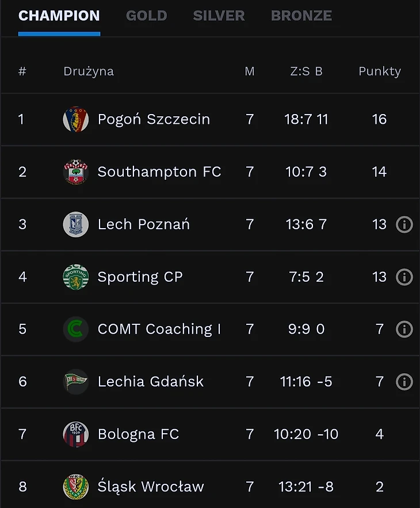
Task: Click the Bologna FC crest
Action: point(75,434)
